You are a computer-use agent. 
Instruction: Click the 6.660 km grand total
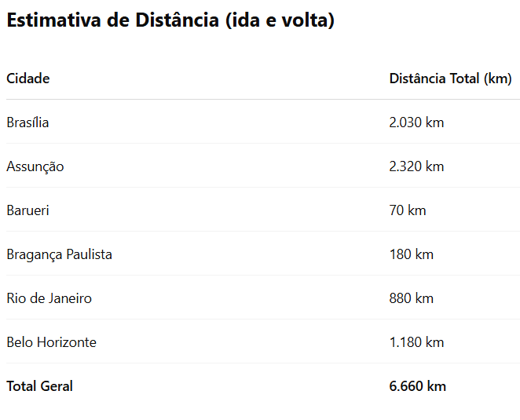[x=417, y=386]
